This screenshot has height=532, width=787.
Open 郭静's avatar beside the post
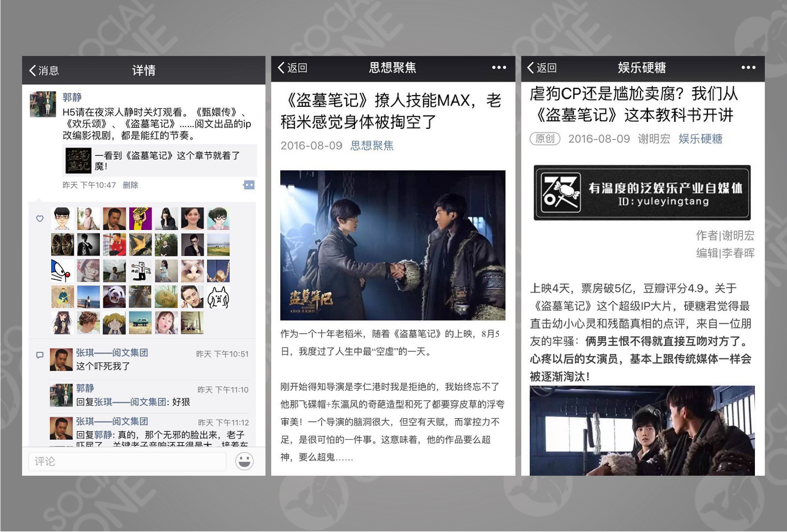43,104
